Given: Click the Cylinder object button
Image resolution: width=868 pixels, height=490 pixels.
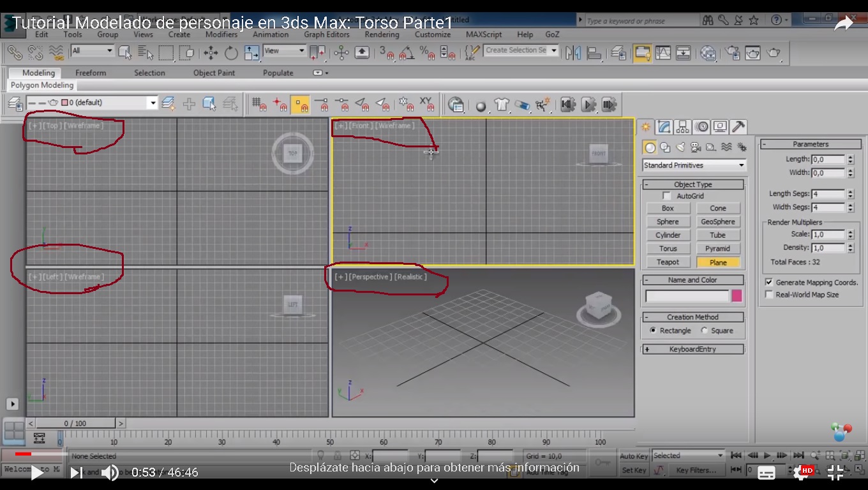Looking at the screenshot, I should (668, 235).
